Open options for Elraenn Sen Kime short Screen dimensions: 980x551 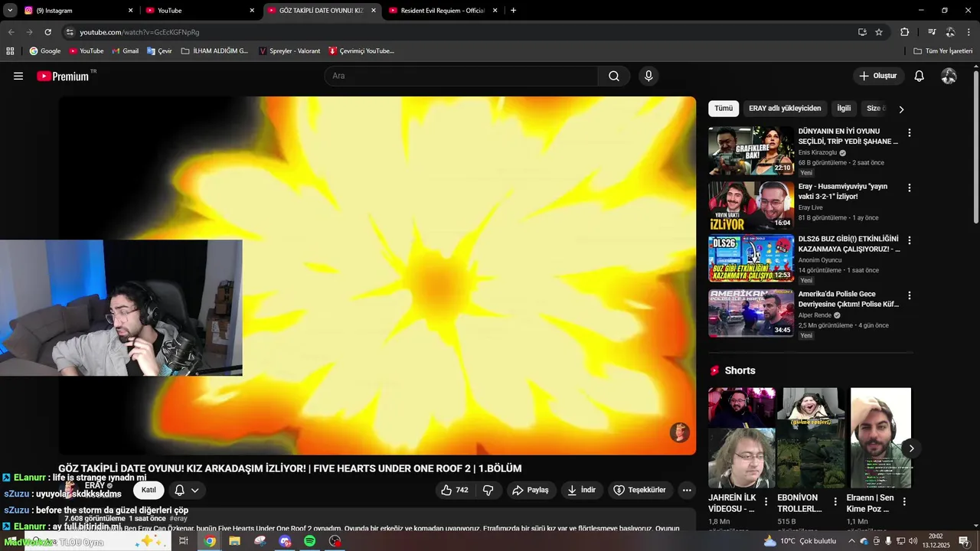tap(904, 502)
